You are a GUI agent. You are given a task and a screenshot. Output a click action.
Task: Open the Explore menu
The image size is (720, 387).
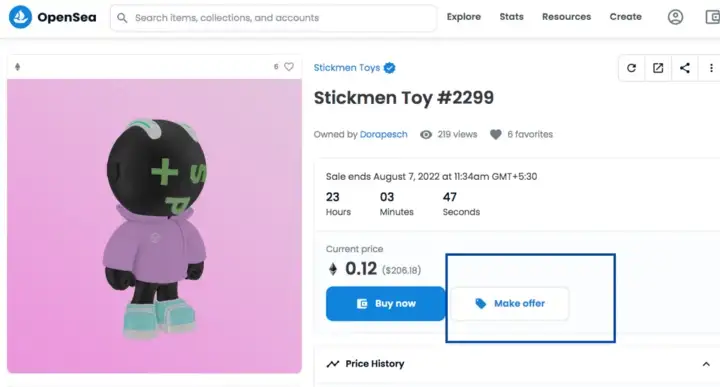(x=464, y=17)
